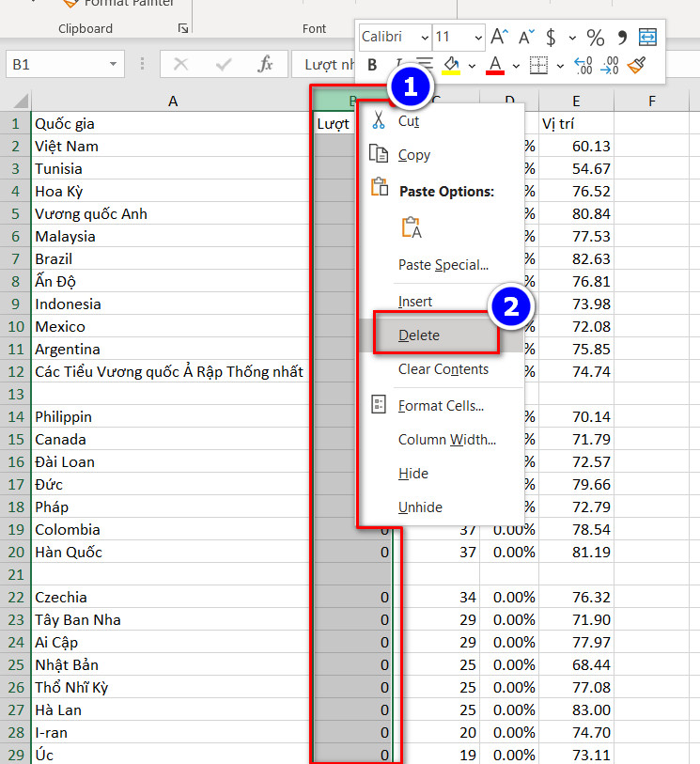The image size is (700, 764).
Task: Apply percent style format
Action: 596,38
